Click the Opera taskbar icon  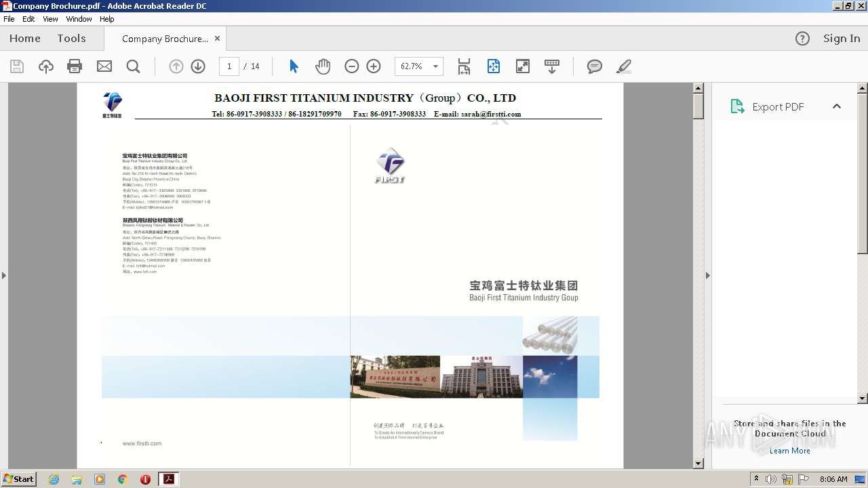pos(145,479)
